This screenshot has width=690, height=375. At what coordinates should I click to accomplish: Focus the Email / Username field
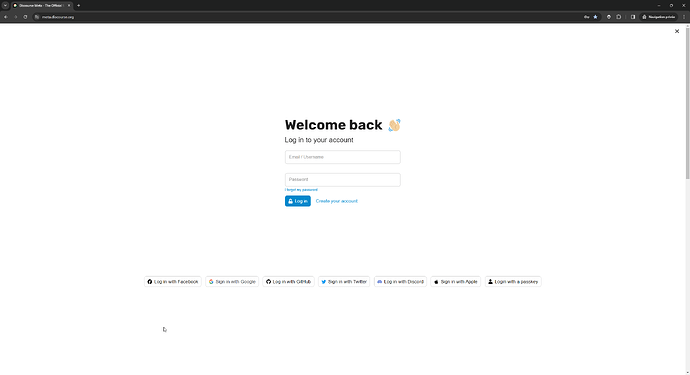click(342, 157)
